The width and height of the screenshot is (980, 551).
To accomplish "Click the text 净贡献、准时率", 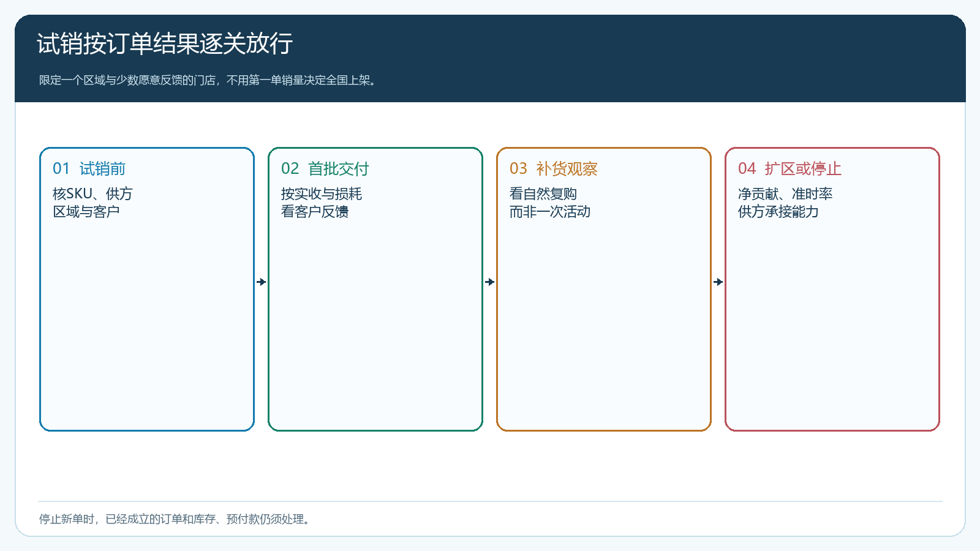I will [785, 194].
